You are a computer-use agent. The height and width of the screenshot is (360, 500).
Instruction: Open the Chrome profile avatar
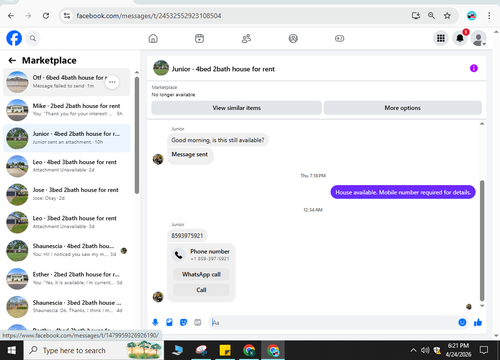pos(471,16)
